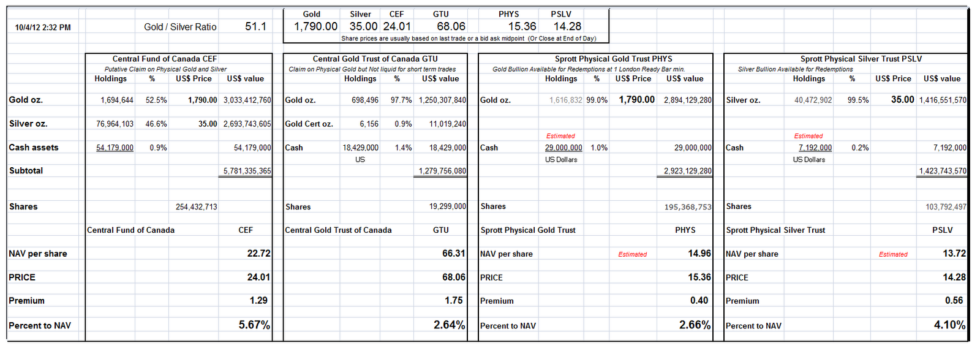Click the Gold / Silver Ratio label
Viewport: 980px width, 346px height.
180,27
